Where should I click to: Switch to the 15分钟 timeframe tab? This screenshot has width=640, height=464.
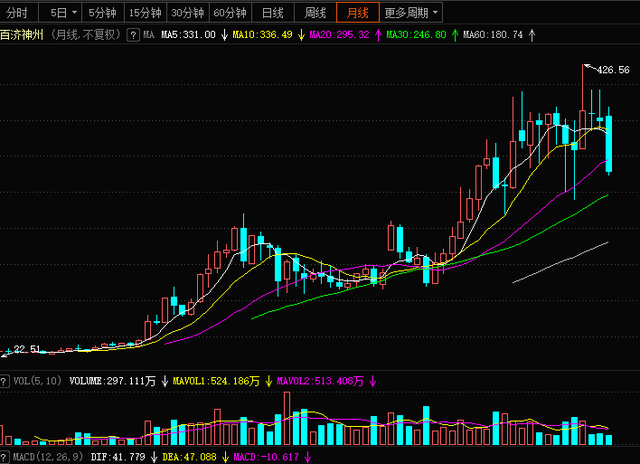[145, 13]
